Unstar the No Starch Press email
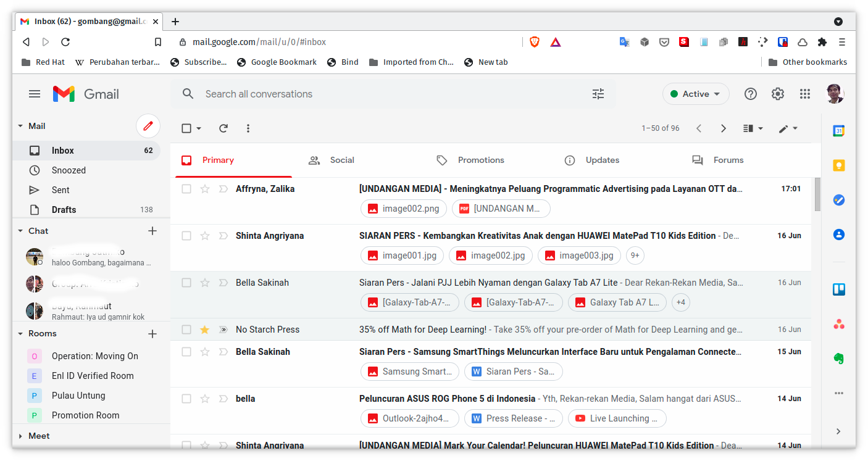 click(205, 330)
